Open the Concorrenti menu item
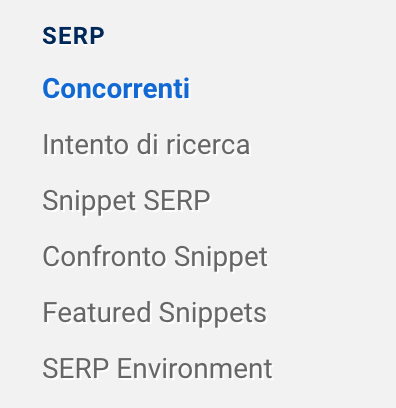The height and width of the screenshot is (408, 396). [116, 89]
